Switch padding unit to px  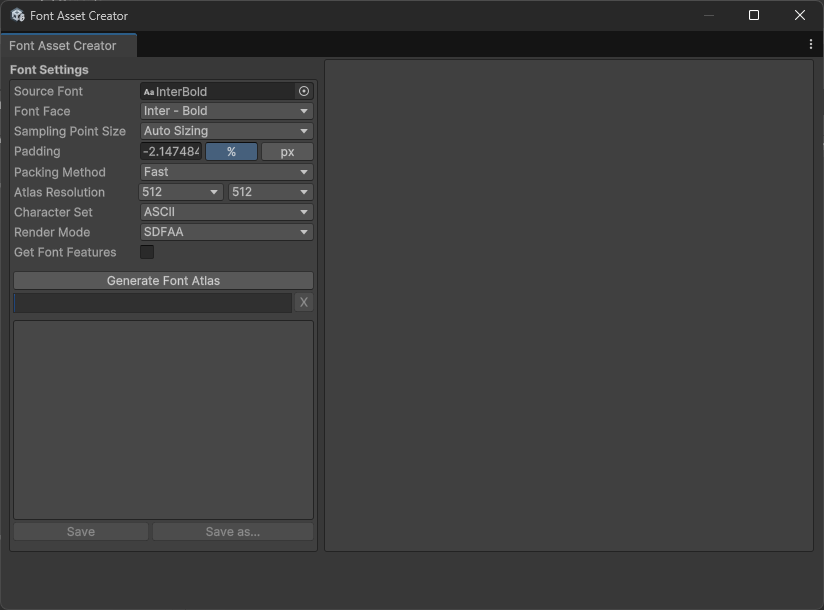tap(287, 152)
